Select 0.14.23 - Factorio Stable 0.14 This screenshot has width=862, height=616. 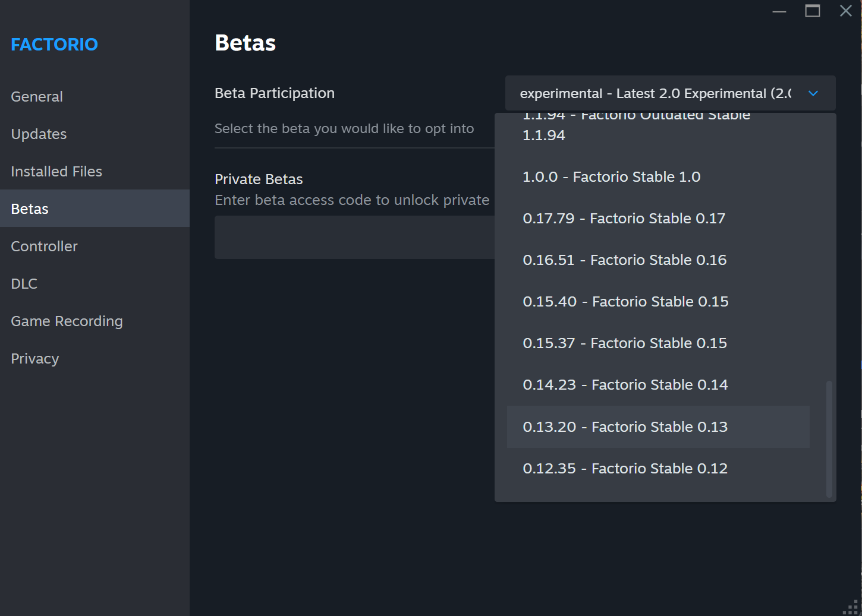(x=658, y=384)
